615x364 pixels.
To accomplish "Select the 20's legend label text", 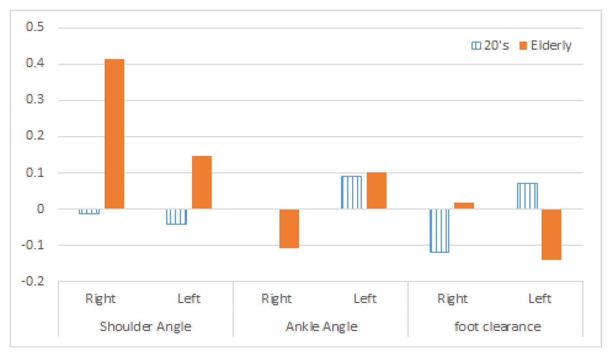I will click(x=496, y=46).
